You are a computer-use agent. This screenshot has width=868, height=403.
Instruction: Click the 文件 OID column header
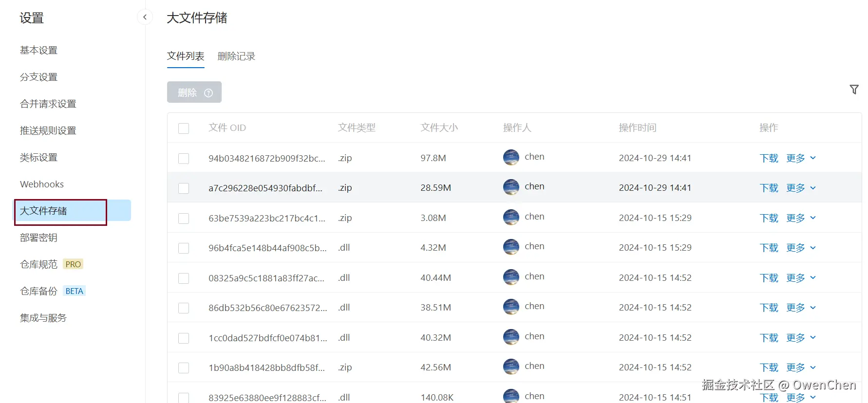coord(227,128)
